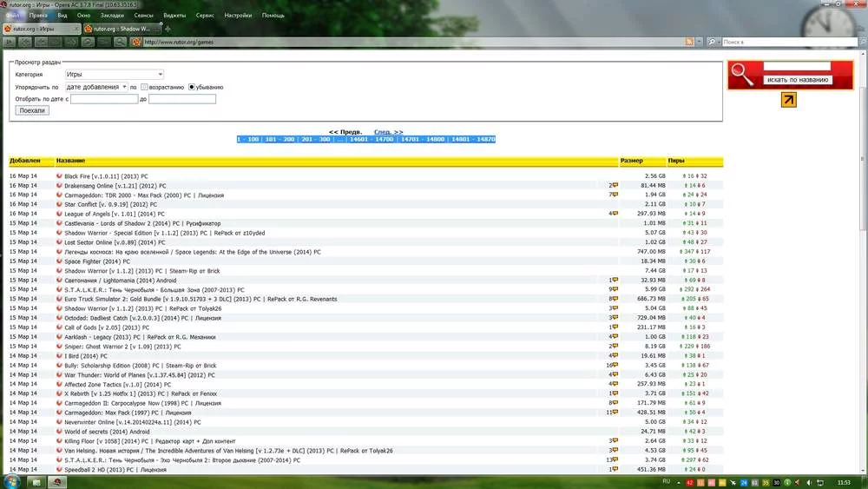Open comments icon for Drakensang Online row
The width and height of the screenshot is (868, 489).
[615, 186]
